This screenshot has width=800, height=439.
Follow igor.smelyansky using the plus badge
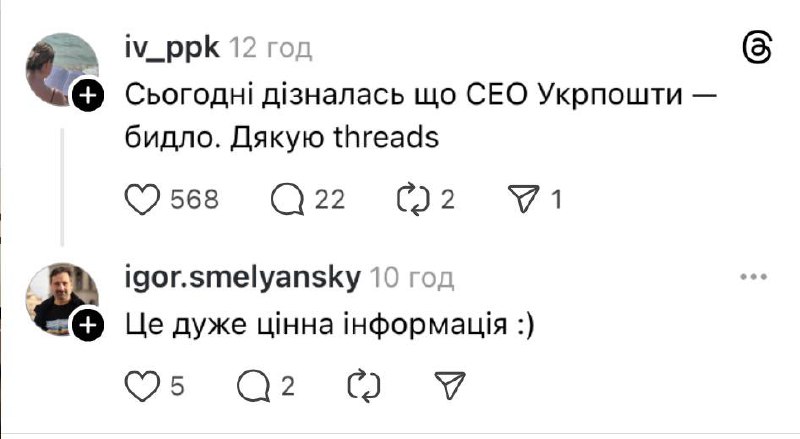point(88,325)
